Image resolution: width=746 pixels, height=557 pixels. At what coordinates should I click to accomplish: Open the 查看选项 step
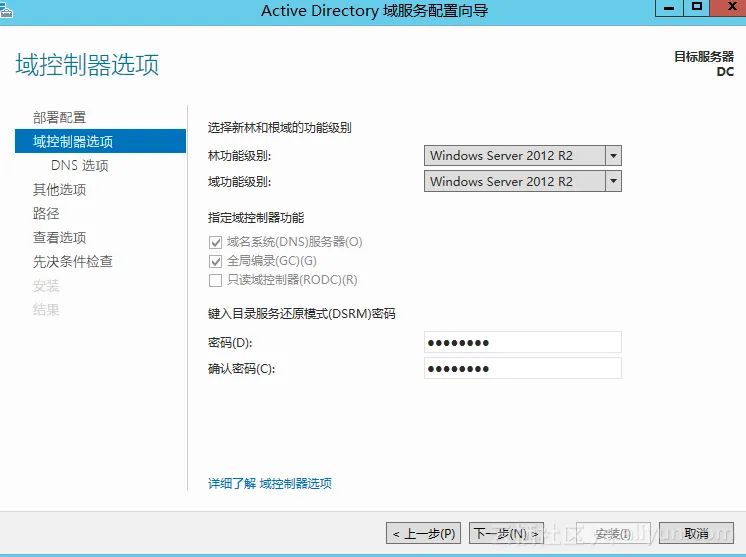coord(59,237)
